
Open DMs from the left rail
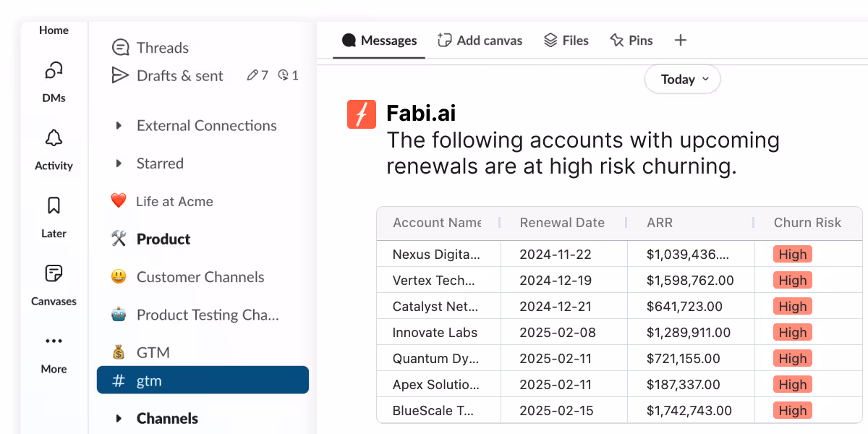pos(54,71)
